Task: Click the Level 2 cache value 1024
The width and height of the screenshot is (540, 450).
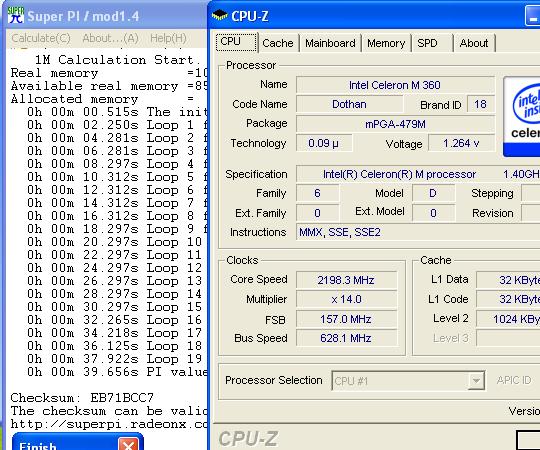Action: (508, 319)
